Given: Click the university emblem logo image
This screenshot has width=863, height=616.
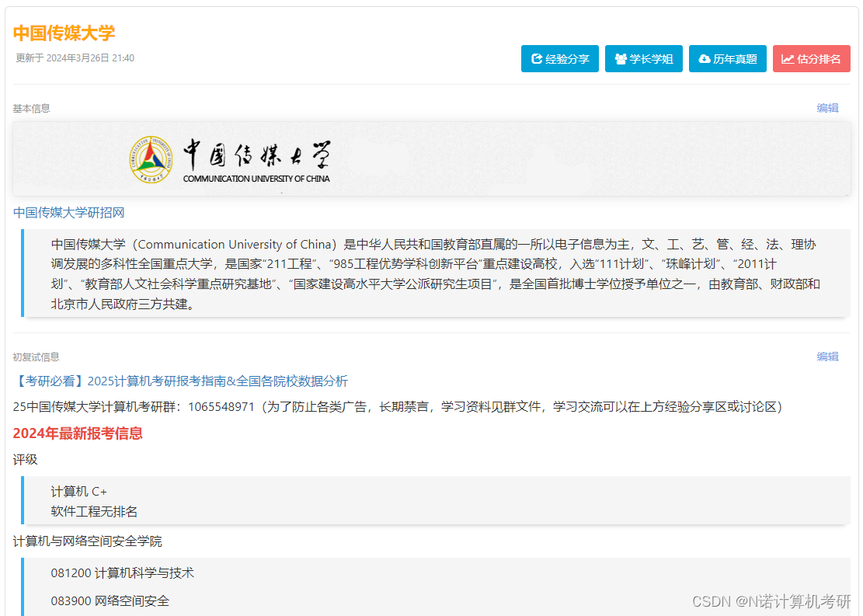Looking at the screenshot, I should click(151, 160).
